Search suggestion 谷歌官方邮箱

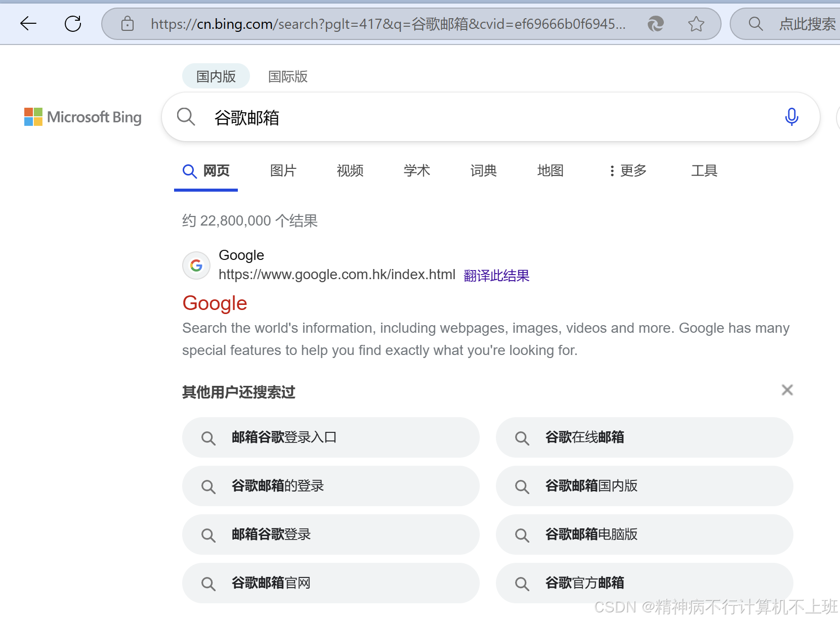645,583
